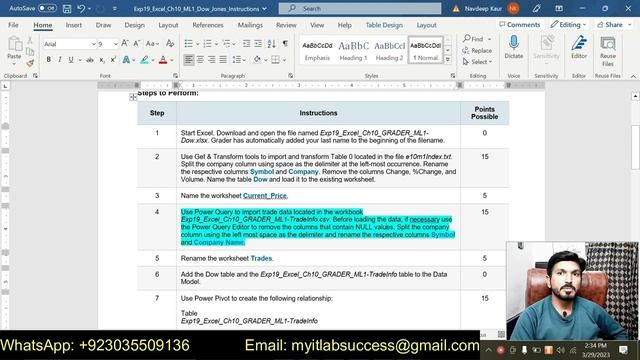This screenshot has height=360, width=640.
Task: Open the Undo history dropdown arrow
Action: tap(89, 9)
